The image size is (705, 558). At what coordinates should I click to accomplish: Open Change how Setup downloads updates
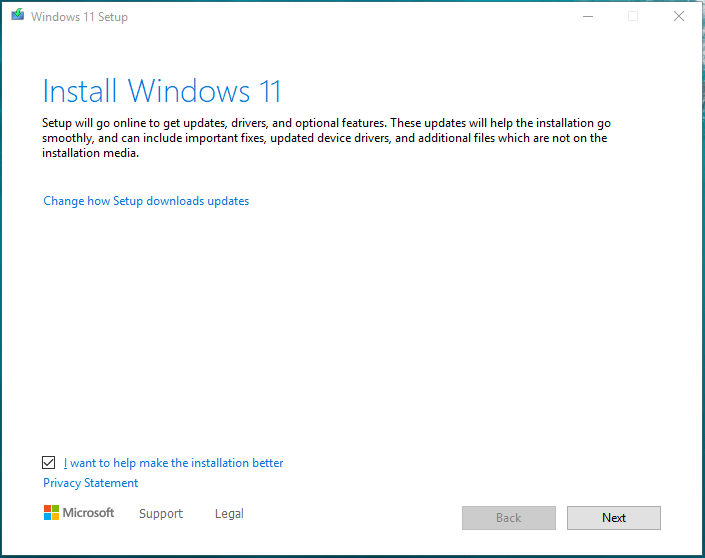tap(146, 201)
